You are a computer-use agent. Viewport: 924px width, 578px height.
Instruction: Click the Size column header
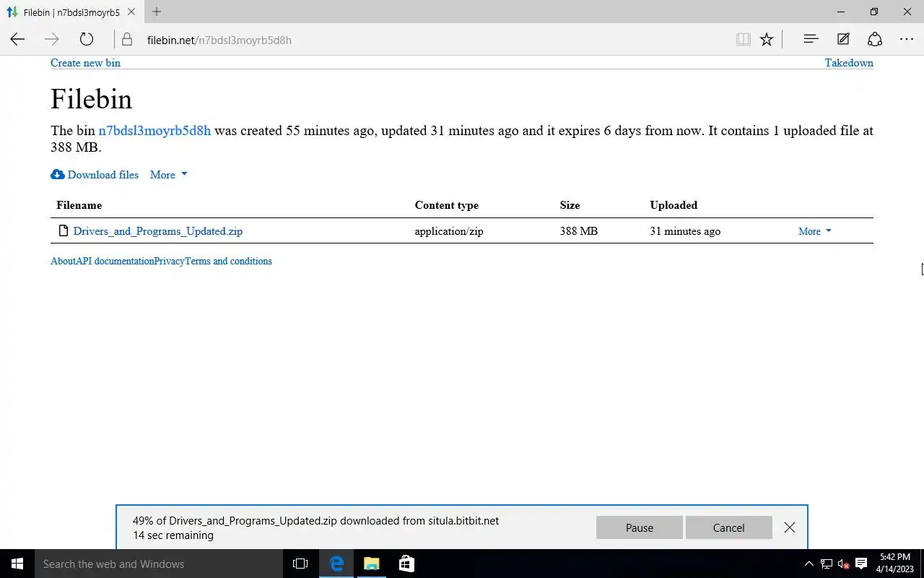click(570, 205)
